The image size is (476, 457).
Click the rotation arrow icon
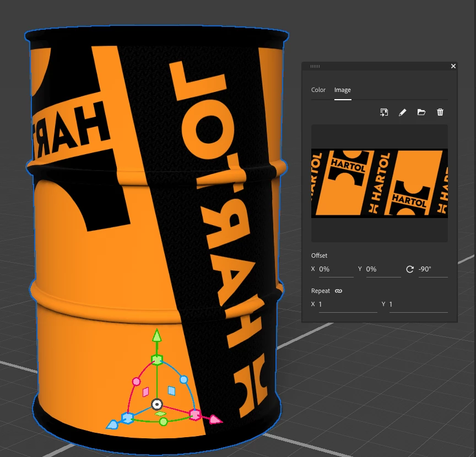click(410, 269)
